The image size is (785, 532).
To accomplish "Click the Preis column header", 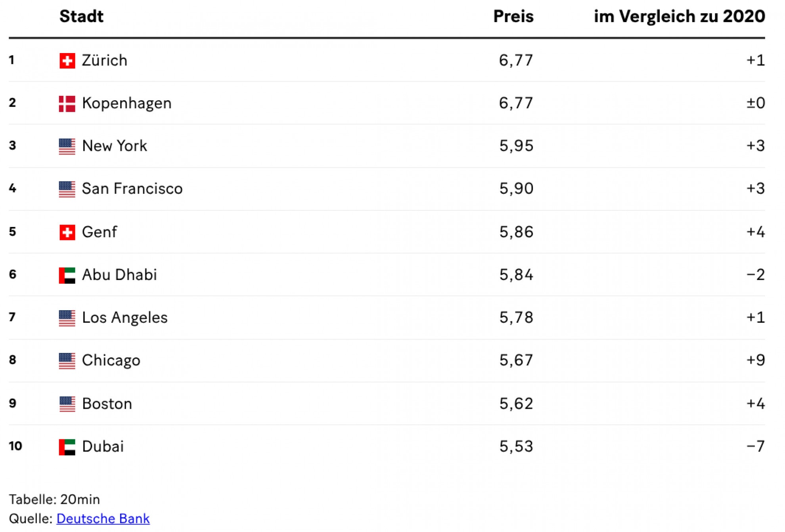I will [513, 17].
